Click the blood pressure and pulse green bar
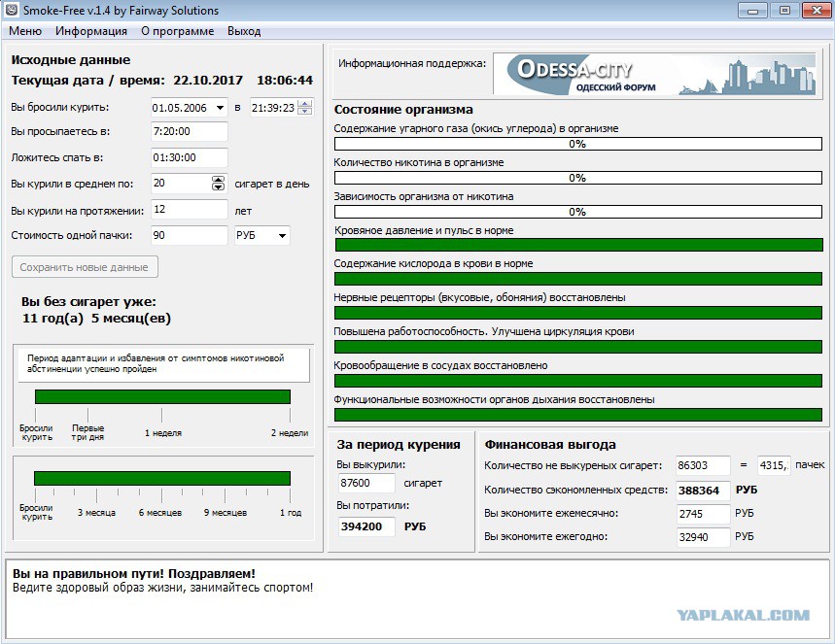This screenshot has height=644, width=835. click(578, 245)
